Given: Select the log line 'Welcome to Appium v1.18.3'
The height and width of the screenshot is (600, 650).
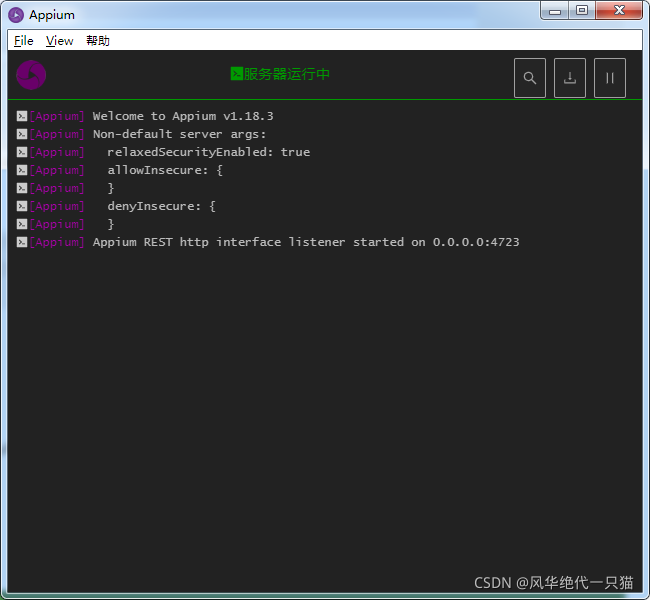Looking at the screenshot, I should pyautogui.click(x=183, y=116).
